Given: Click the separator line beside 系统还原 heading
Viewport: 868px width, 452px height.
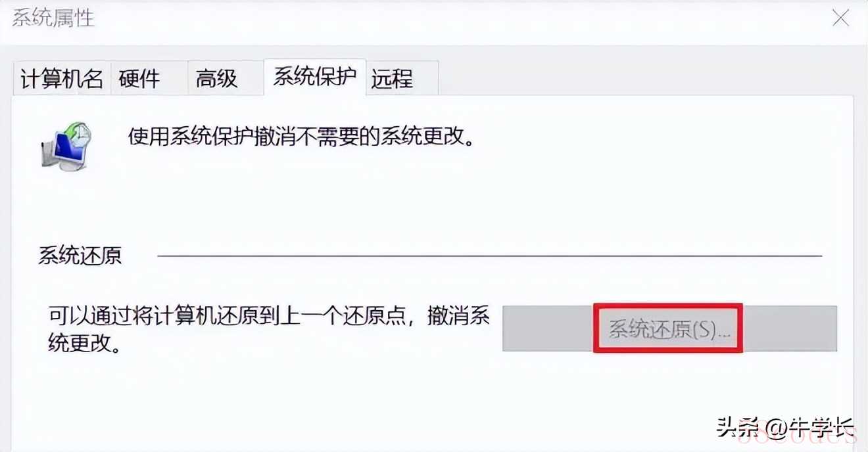Looking at the screenshot, I should (490, 255).
